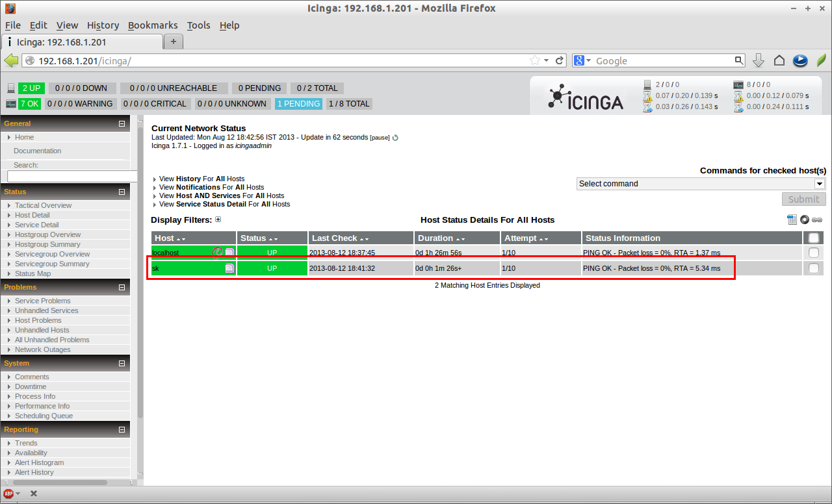Collapse the Reporting menu section
Image resolution: width=832 pixels, height=504 pixels.
click(x=122, y=429)
